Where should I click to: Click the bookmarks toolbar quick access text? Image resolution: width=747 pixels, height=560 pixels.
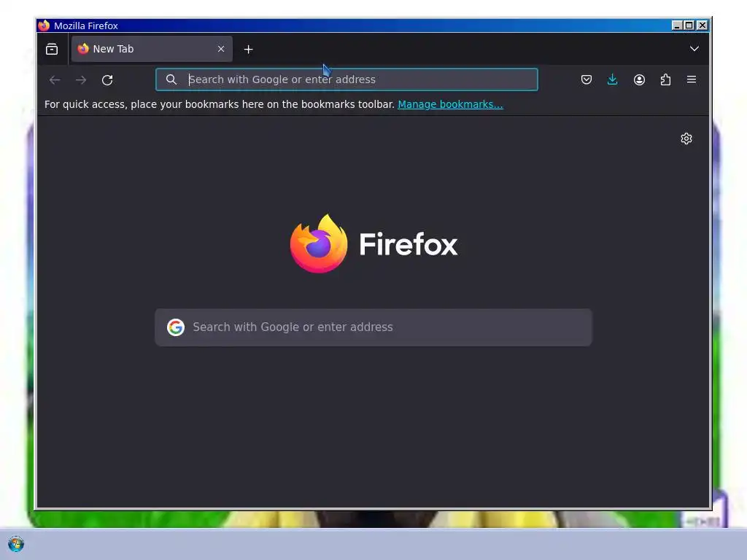[x=219, y=104]
